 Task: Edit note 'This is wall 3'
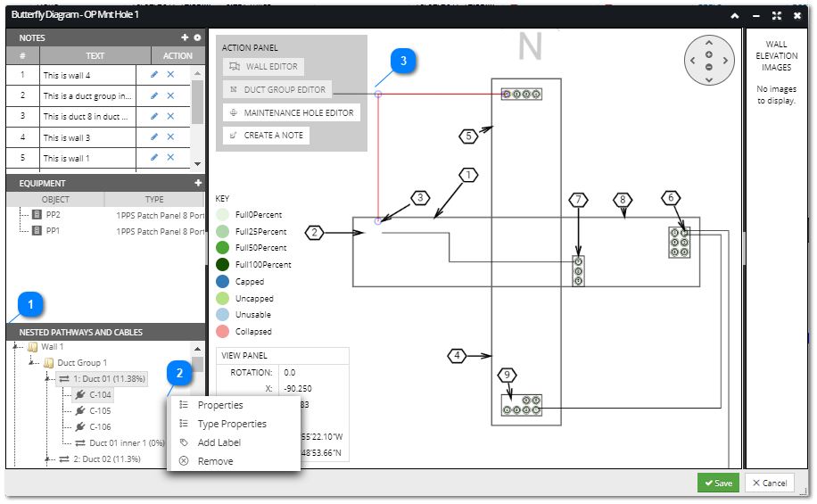click(154, 137)
